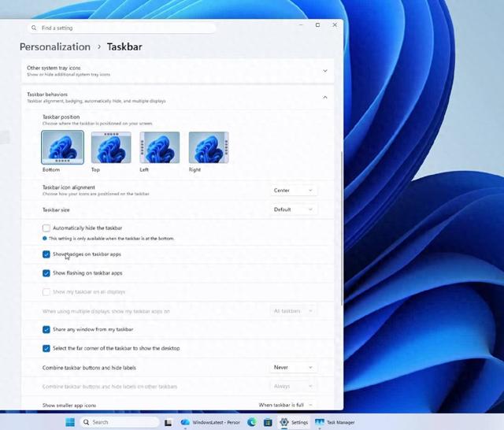The width and height of the screenshot is (504, 430).
Task: Select the Top taskbar position thumbnail
Action: tap(111, 147)
